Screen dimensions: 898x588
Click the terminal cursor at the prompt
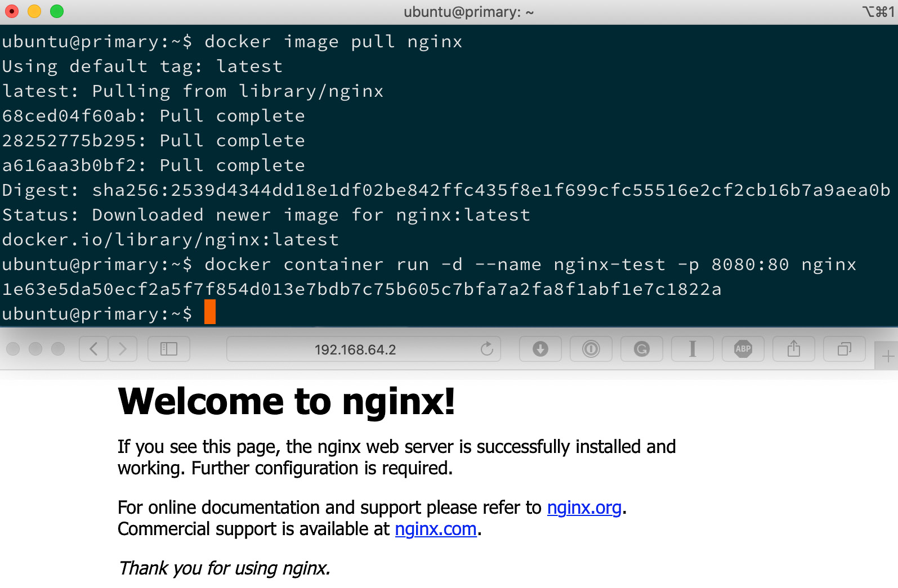click(210, 312)
